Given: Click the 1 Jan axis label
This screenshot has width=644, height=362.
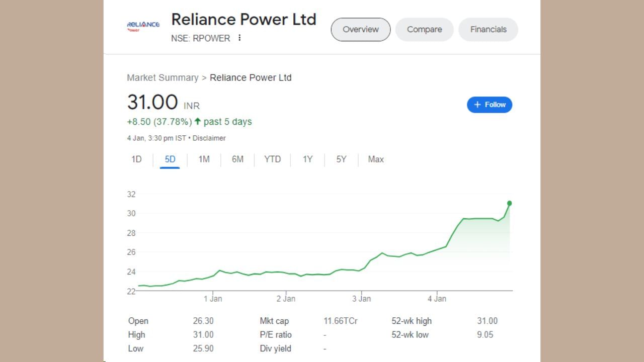Looking at the screenshot, I should pyautogui.click(x=213, y=299).
